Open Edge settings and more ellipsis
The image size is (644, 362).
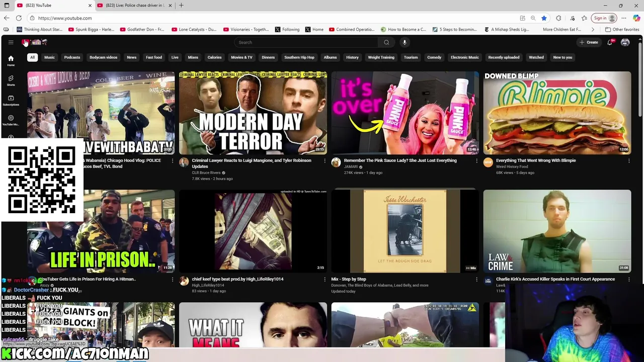(x=624, y=18)
